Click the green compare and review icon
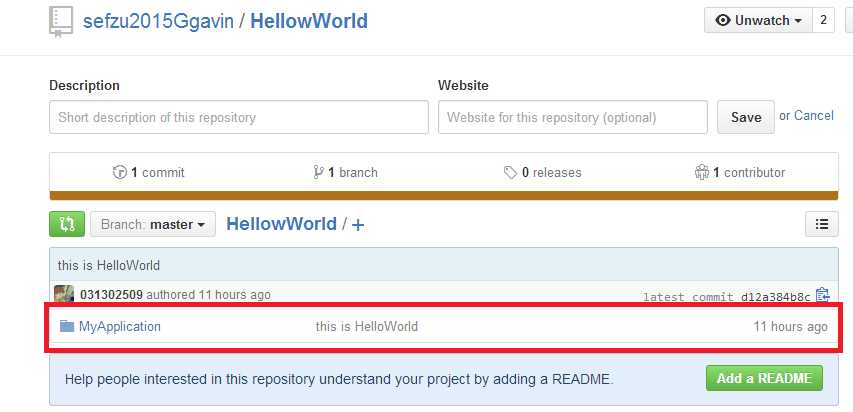853x412 pixels. tap(67, 224)
